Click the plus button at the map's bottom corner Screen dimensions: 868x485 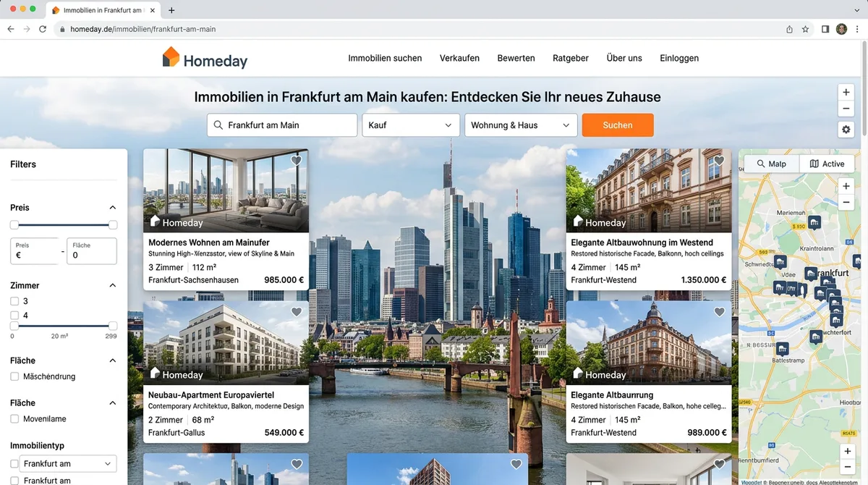[846, 450]
